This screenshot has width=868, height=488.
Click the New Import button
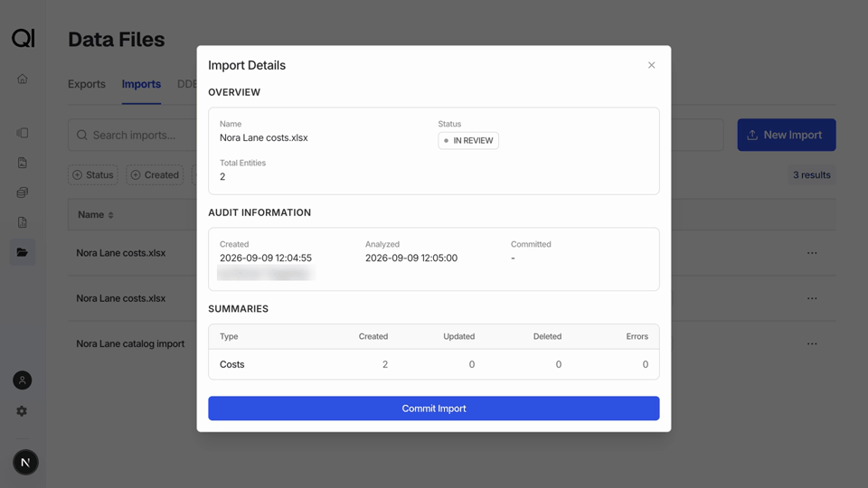[786, 135]
